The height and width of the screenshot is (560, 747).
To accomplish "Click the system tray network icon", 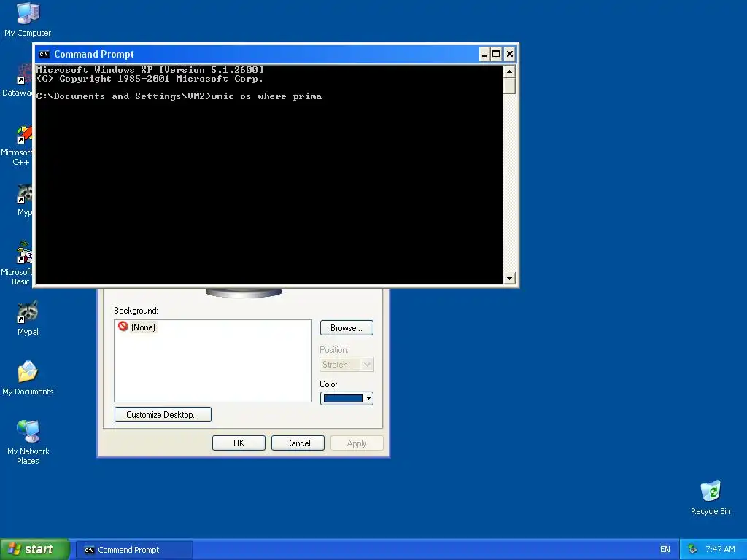I will coord(693,549).
